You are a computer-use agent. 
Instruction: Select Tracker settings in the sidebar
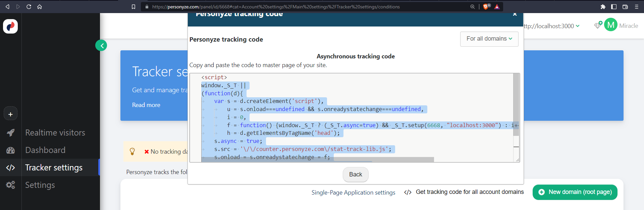click(54, 168)
